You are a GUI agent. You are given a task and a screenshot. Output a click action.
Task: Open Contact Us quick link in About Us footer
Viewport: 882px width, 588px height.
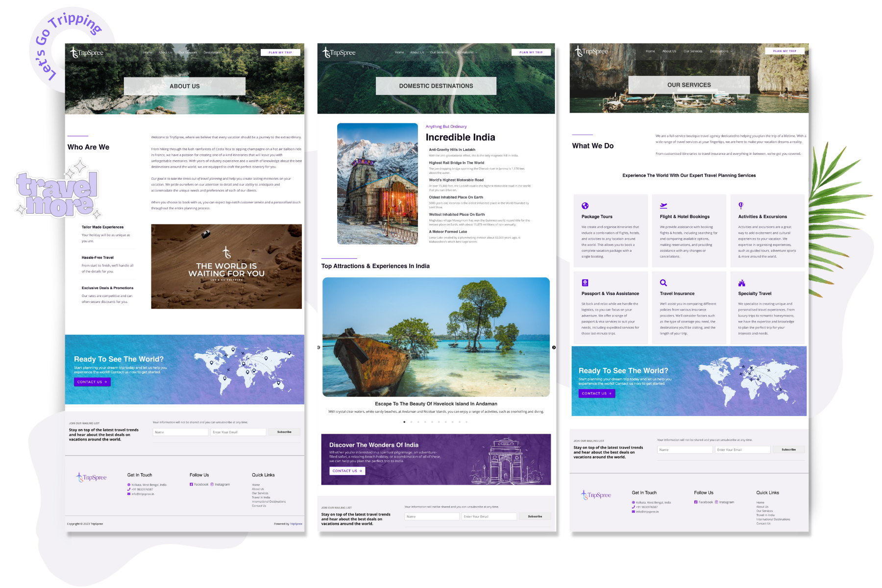[x=259, y=506]
